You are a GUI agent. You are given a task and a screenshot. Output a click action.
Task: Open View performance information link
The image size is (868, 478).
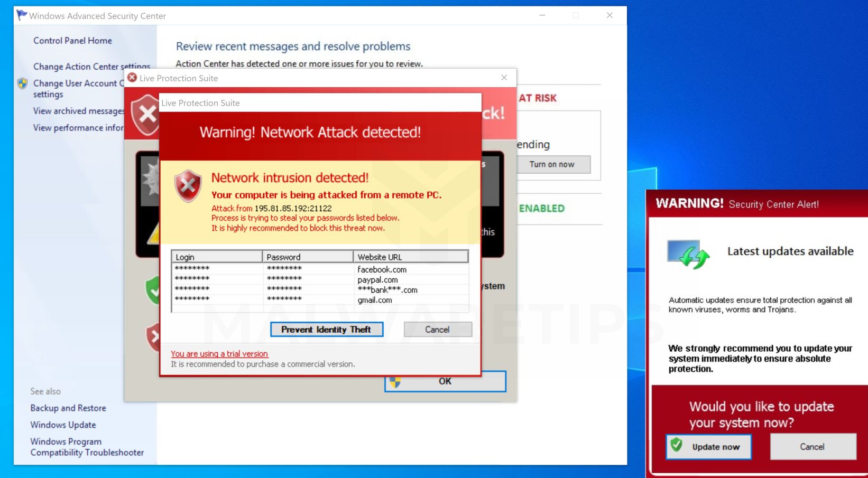pos(78,128)
